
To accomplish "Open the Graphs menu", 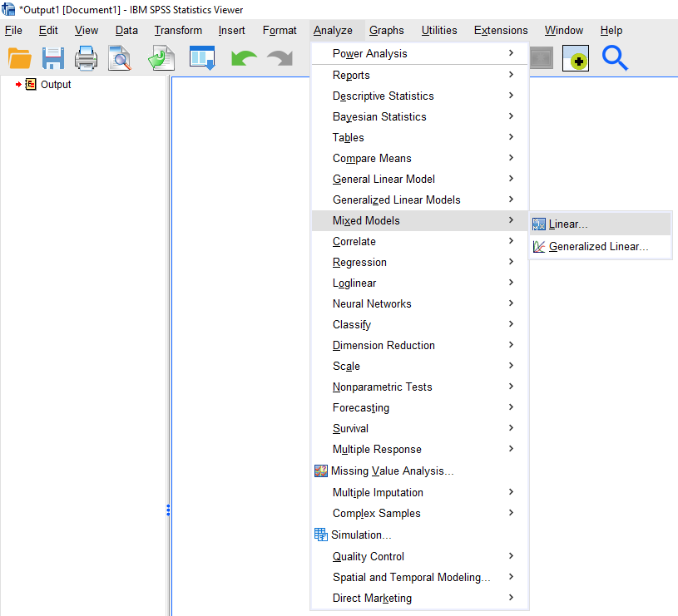I will (x=386, y=31).
